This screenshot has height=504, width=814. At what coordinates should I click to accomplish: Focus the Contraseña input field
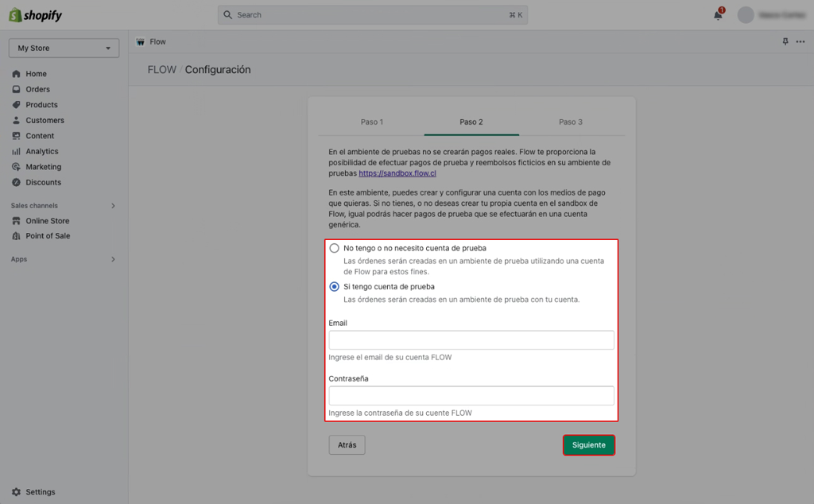tap(471, 396)
